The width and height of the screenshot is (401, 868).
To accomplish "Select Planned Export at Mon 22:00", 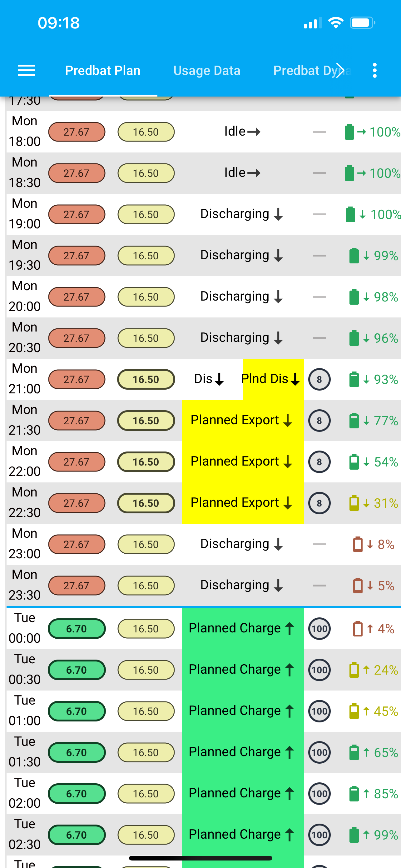I will 243,461.
